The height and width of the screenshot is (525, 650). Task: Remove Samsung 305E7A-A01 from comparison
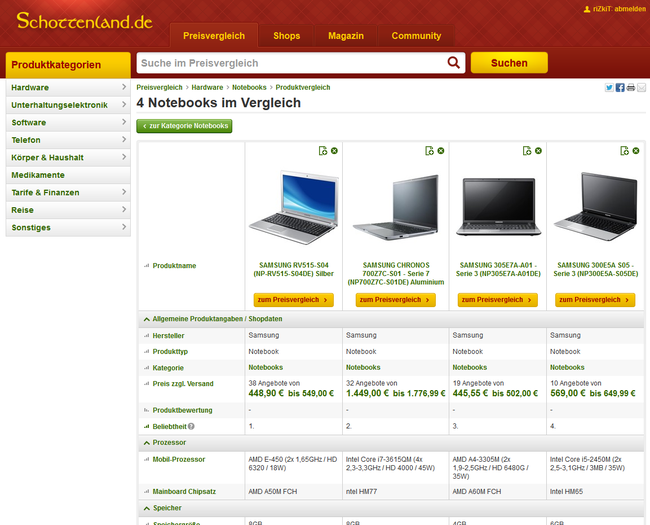(538, 151)
